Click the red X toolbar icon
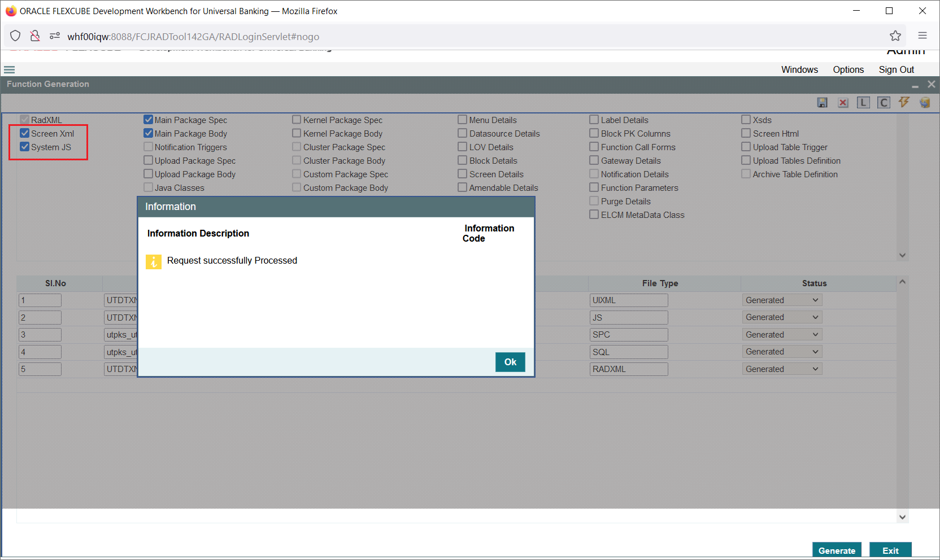Screen dimensions: 940x560 (843, 102)
